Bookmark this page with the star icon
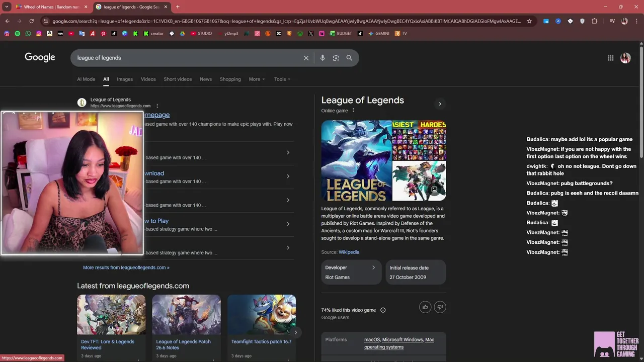 pos(529,21)
